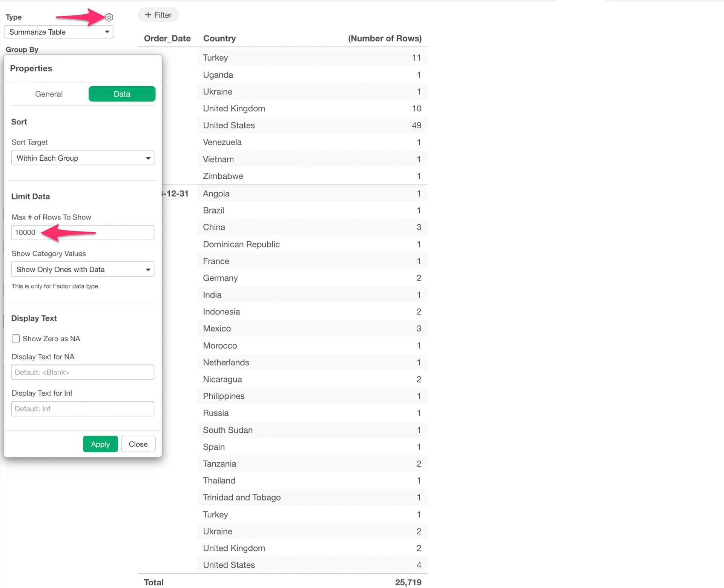
Task: Click the Display Text for Inf field
Action: point(83,409)
